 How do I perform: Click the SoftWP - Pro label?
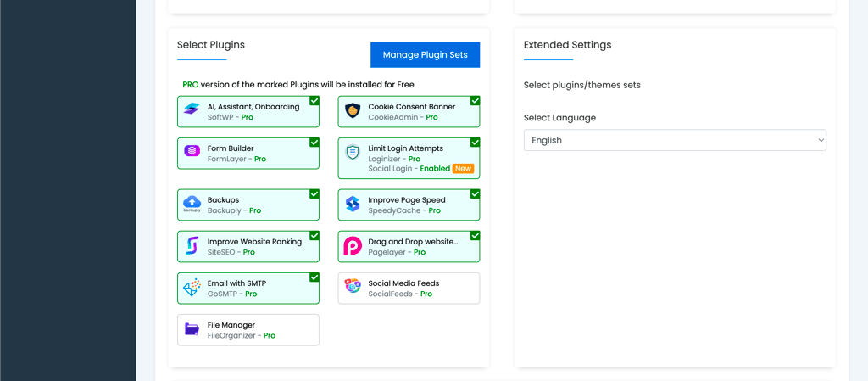231,117
